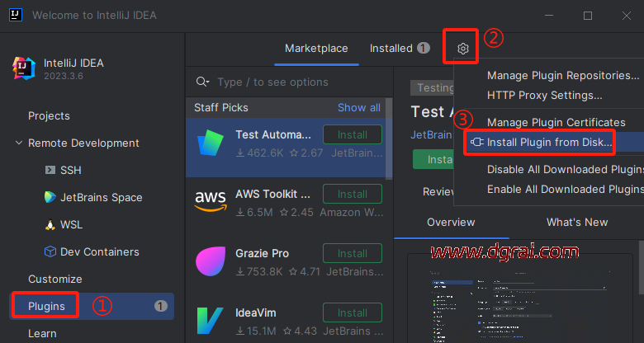The image size is (644, 343).
Task: Open the SSH remote development entry
Action: coord(70,170)
